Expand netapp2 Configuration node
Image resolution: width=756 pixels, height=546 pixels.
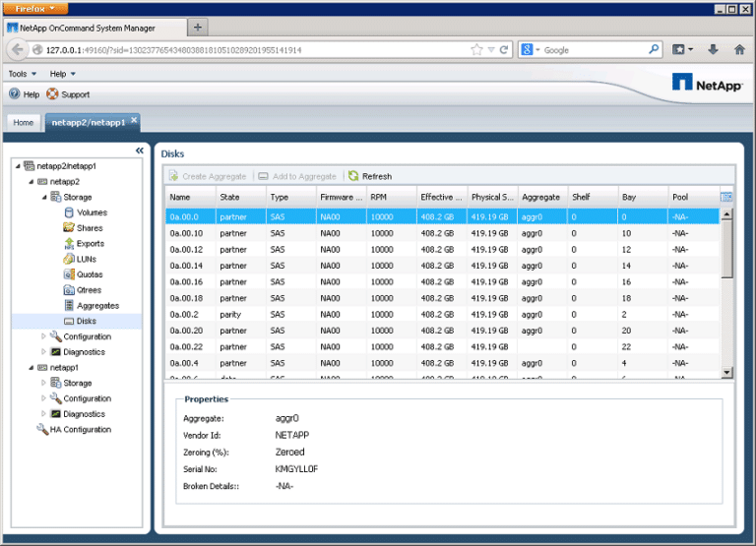click(x=43, y=336)
